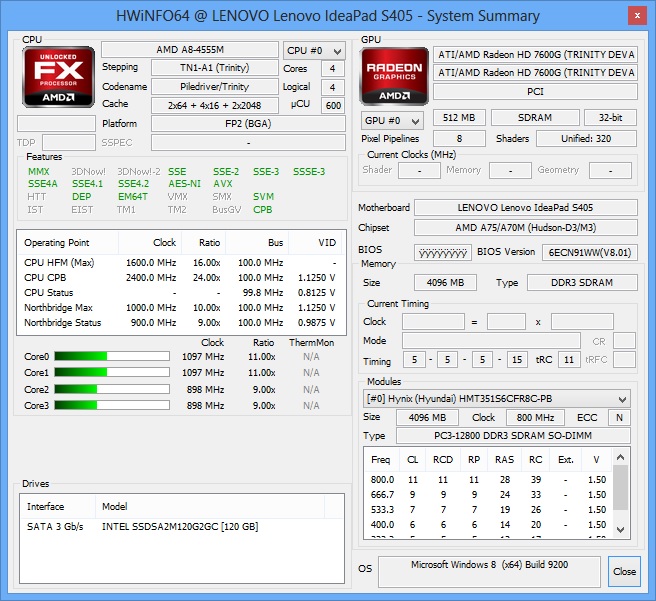The height and width of the screenshot is (601, 656).
Task: Click the RAS column header
Action: click(505, 460)
